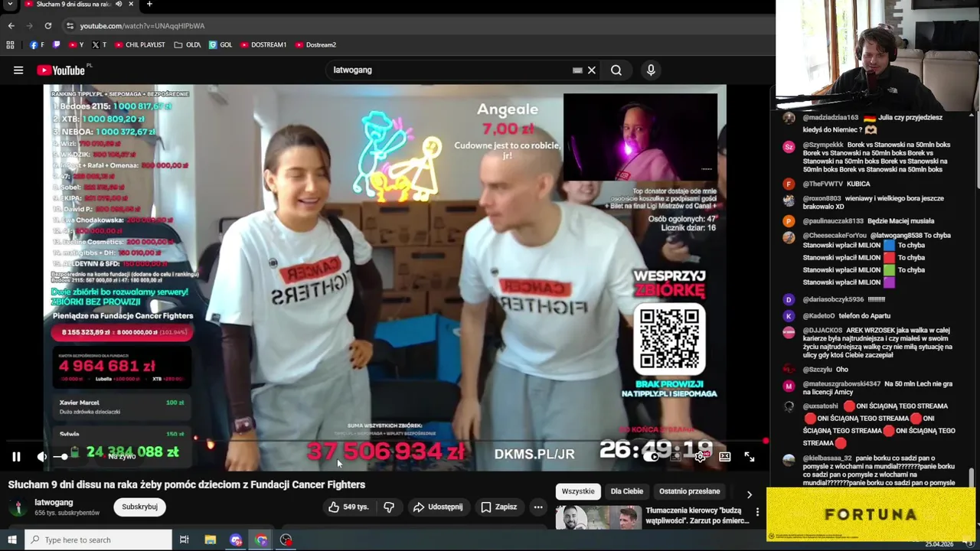Pause the video with the pause button
The width and height of the screenshot is (980, 551).
16,457
